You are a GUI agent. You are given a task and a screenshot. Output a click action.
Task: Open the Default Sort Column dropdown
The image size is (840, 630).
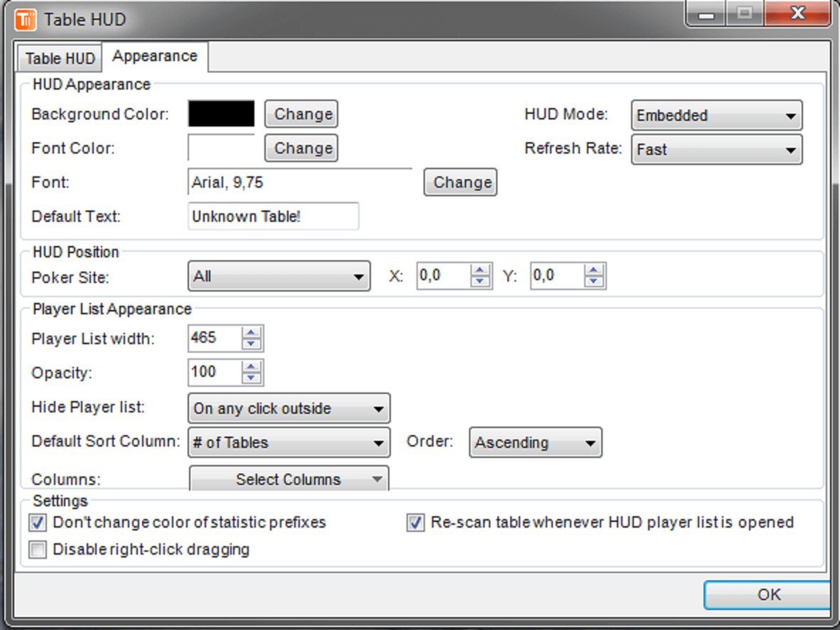point(289,442)
